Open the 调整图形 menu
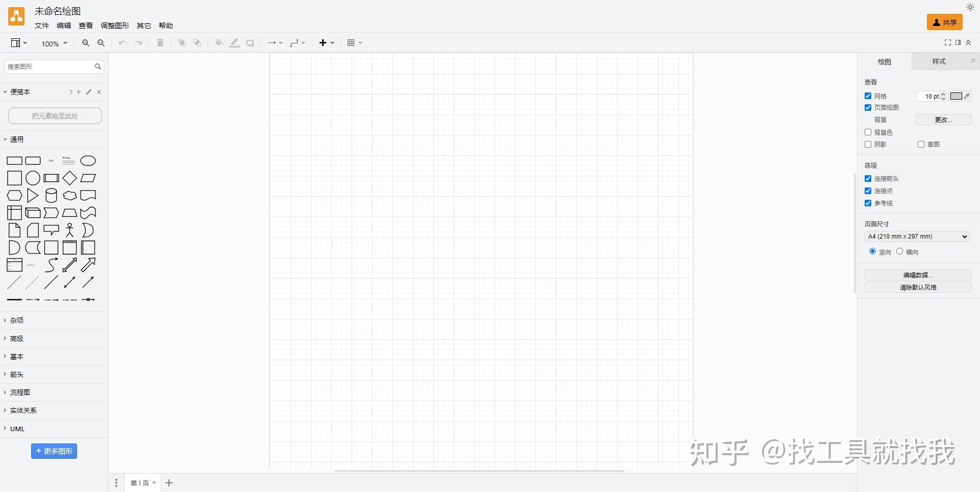Image resolution: width=980 pixels, height=492 pixels. tap(115, 26)
